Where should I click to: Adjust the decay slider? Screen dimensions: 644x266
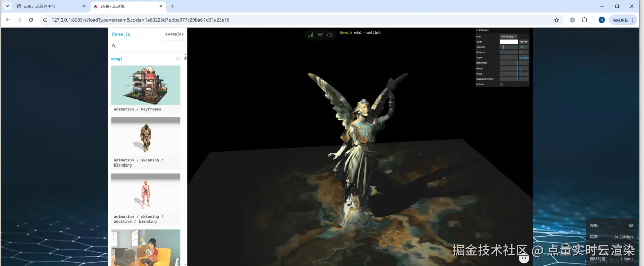(509, 68)
